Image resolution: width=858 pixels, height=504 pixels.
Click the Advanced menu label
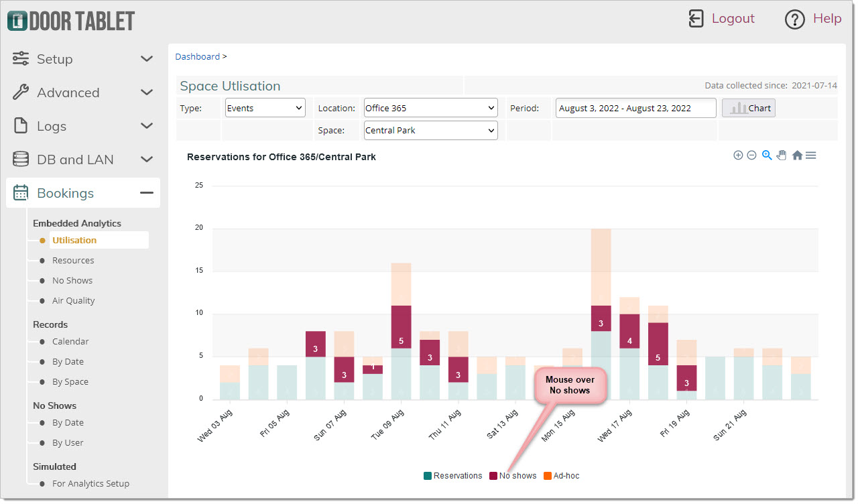[68, 92]
